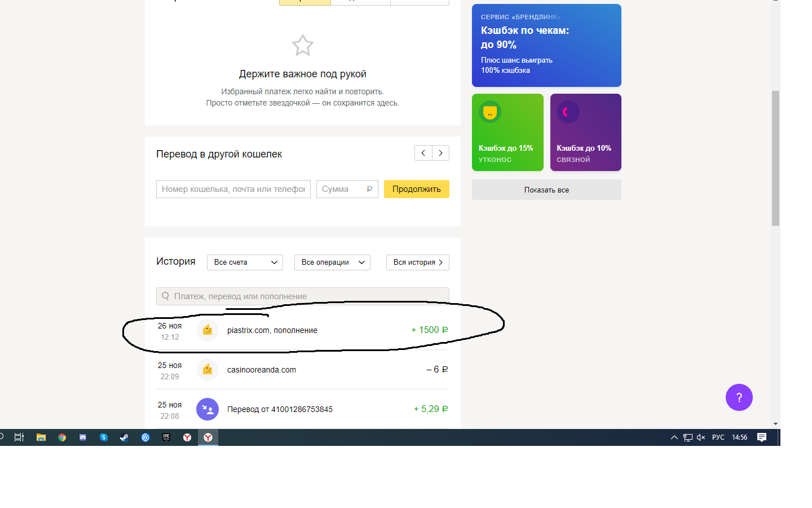Click the history search field

coord(303,296)
